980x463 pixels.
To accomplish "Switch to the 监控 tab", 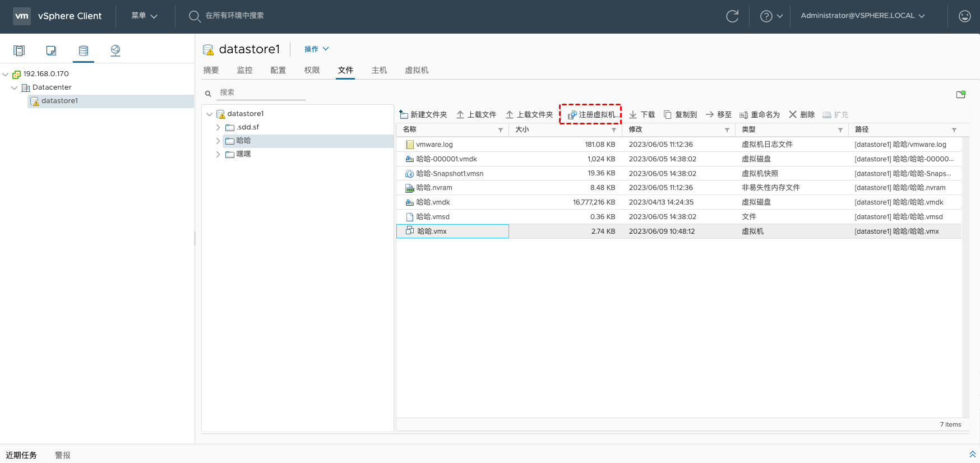I will [244, 70].
